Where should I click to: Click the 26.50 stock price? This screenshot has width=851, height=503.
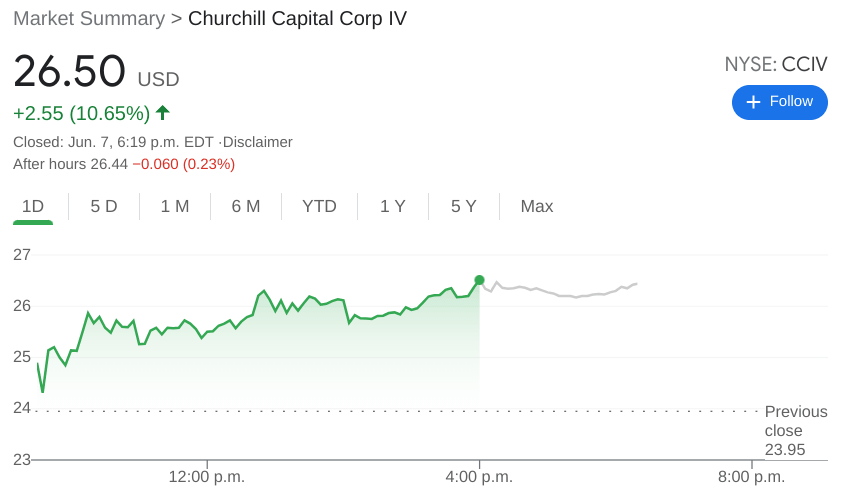(x=70, y=72)
